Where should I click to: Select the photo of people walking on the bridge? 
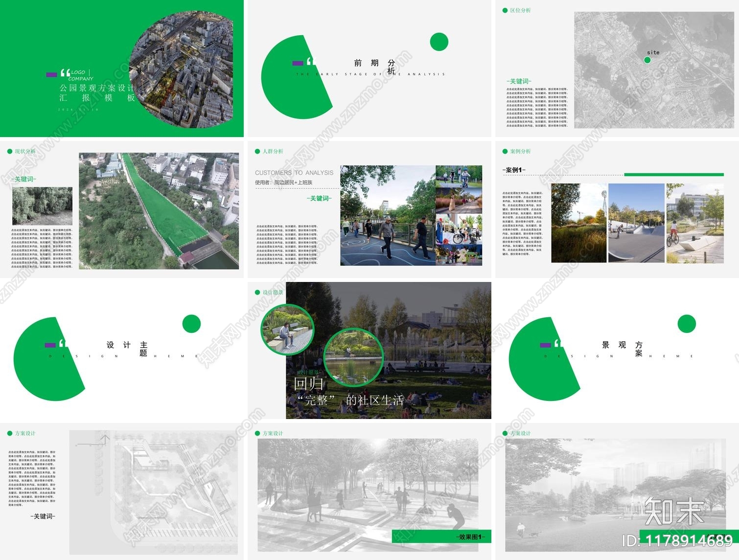pyautogui.click(x=388, y=215)
